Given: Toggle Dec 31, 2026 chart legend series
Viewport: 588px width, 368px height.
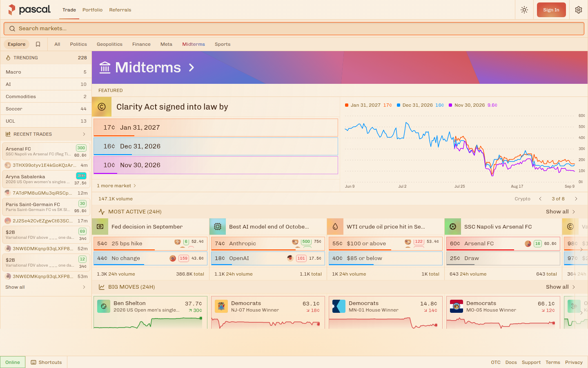Looking at the screenshot, I should (420, 105).
